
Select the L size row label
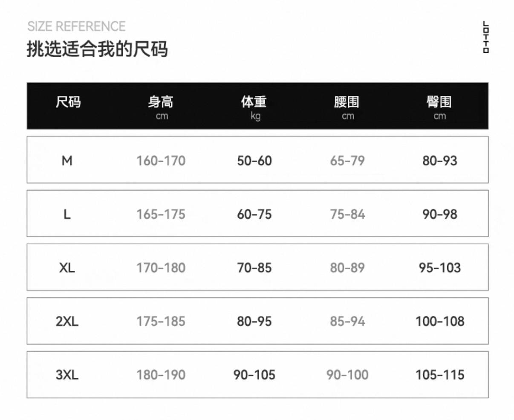coord(67,214)
